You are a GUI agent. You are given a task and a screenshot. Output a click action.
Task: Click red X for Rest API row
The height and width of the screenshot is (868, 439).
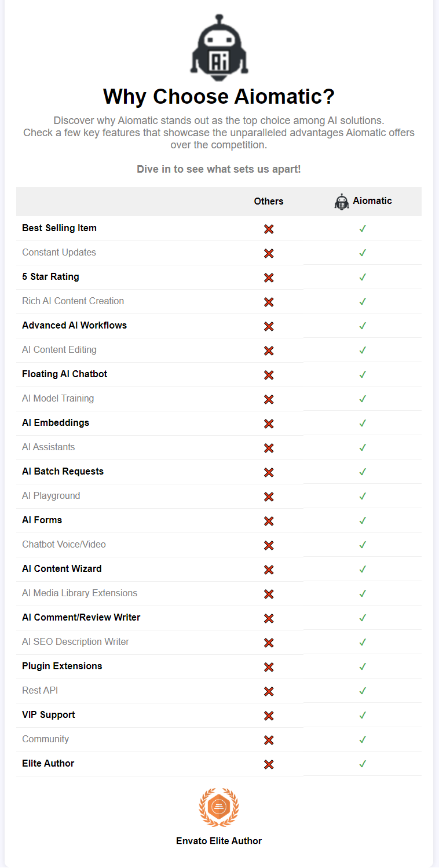click(269, 691)
